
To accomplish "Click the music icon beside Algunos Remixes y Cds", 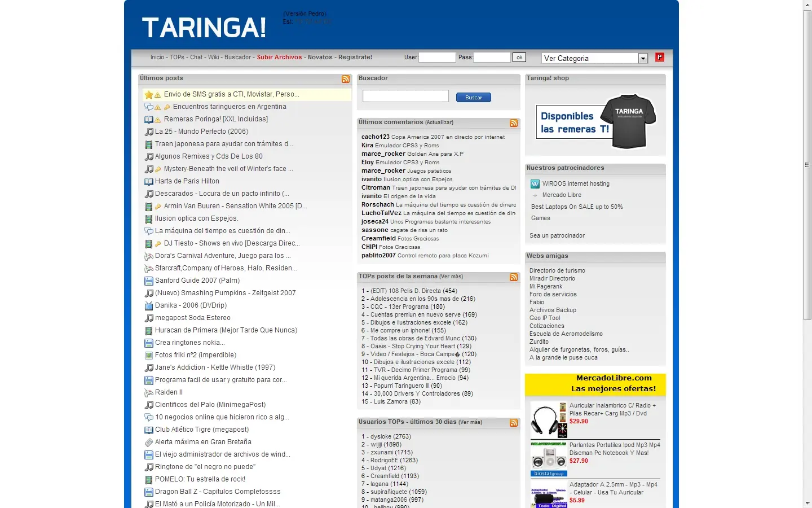I will (149, 157).
